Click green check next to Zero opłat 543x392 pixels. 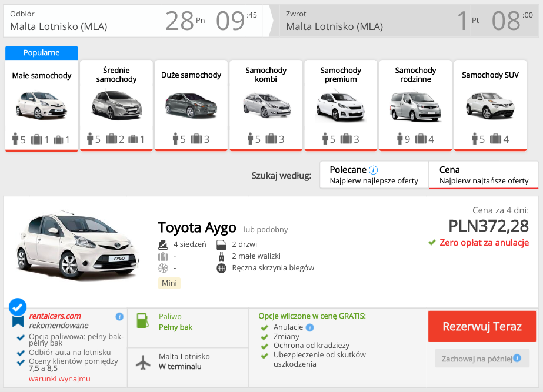click(x=432, y=243)
